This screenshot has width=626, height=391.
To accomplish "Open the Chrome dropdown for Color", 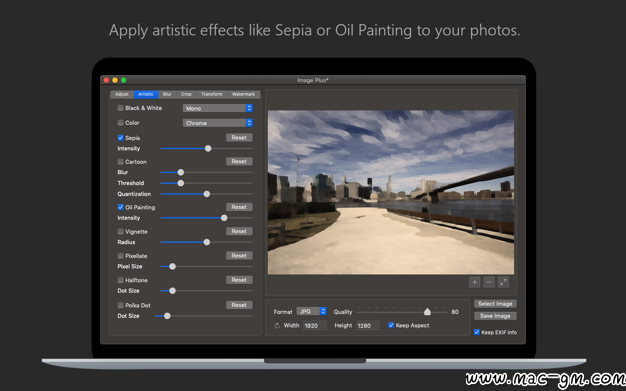I will (218, 123).
